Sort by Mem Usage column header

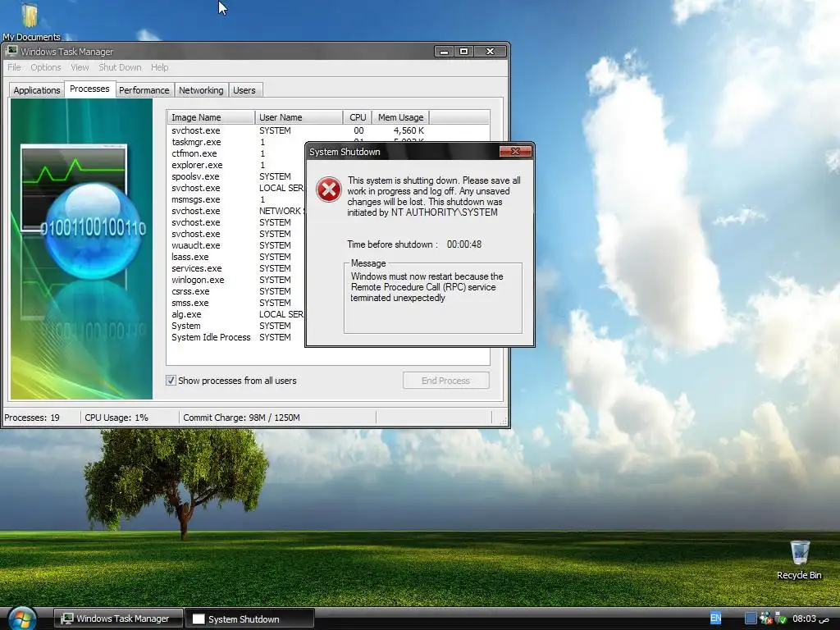point(400,117)
